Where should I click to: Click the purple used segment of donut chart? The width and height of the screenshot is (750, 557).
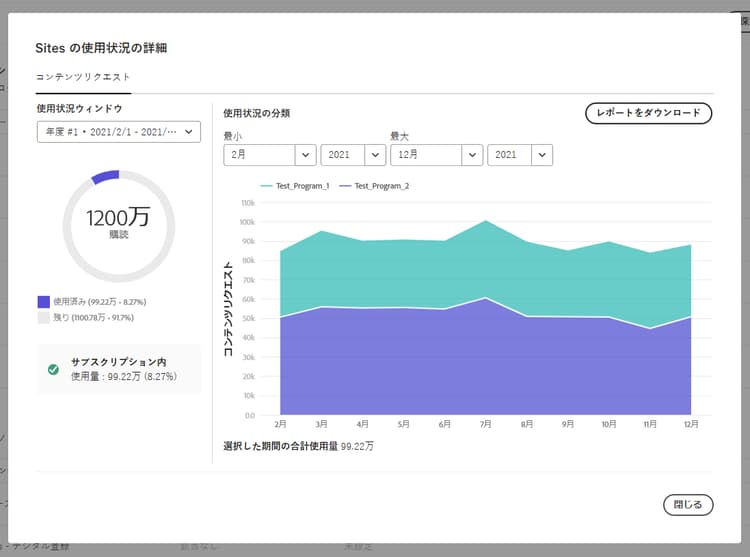coord(105,177)
